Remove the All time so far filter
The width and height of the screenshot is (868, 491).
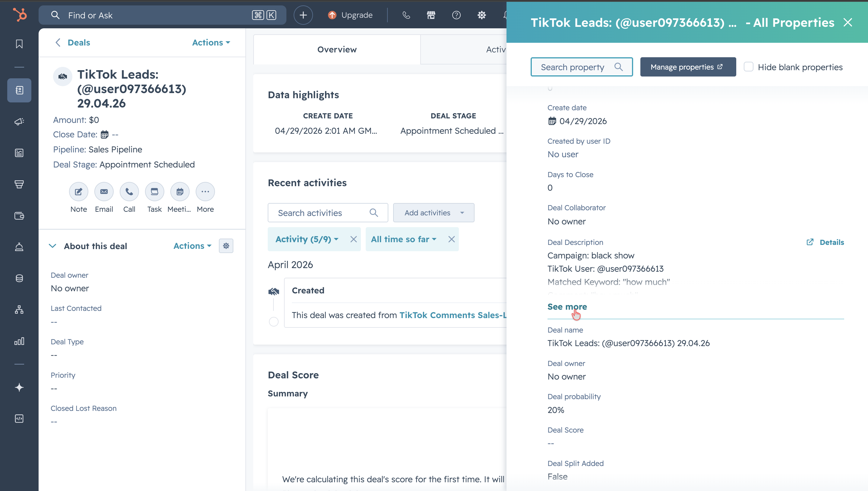coord(452,239)
